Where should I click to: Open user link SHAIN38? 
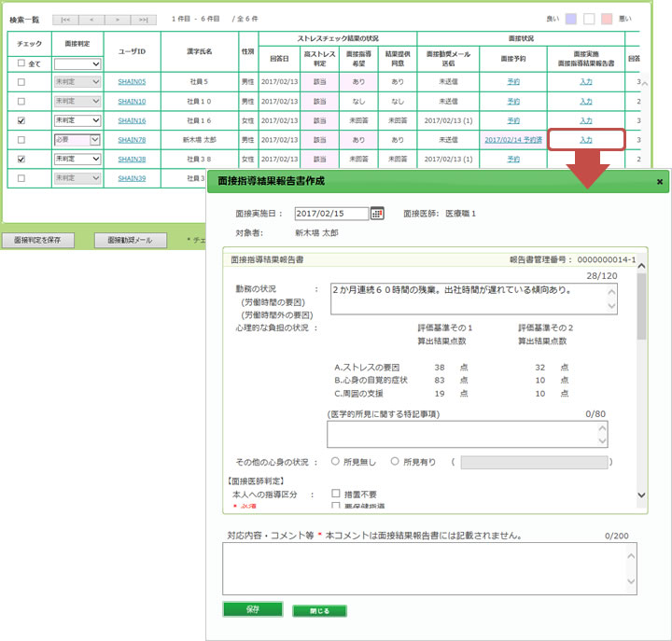click(132, 160)
